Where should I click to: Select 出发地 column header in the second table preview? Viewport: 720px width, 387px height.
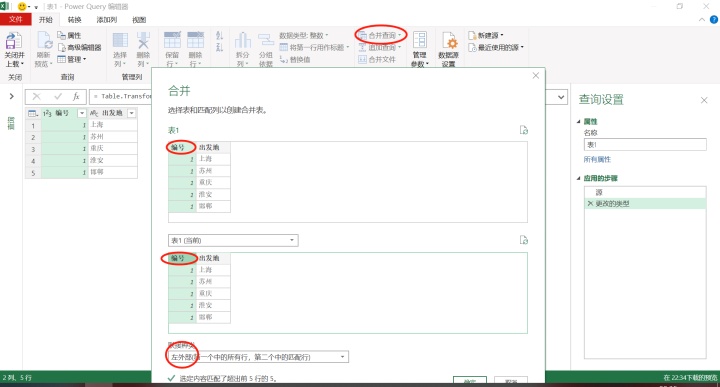(x=213, y=258)
